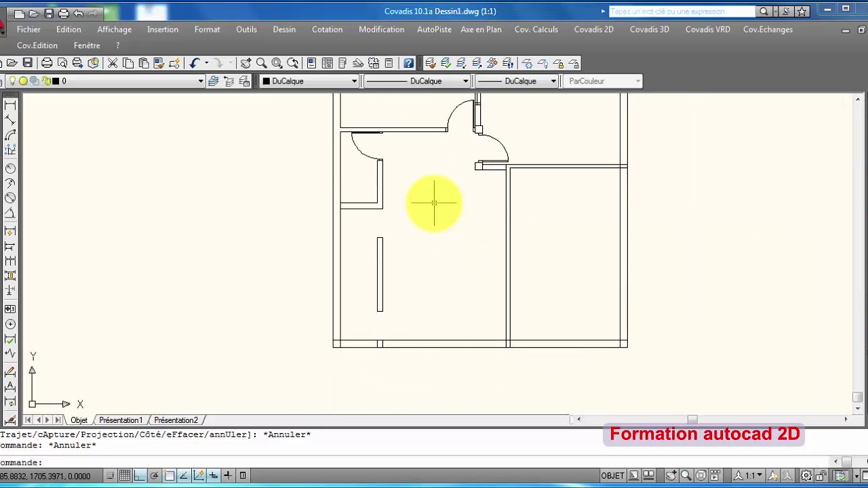Click the OBJET model space button
The height and width of the screenshot is (488, 868).
[x=612, y=476]
